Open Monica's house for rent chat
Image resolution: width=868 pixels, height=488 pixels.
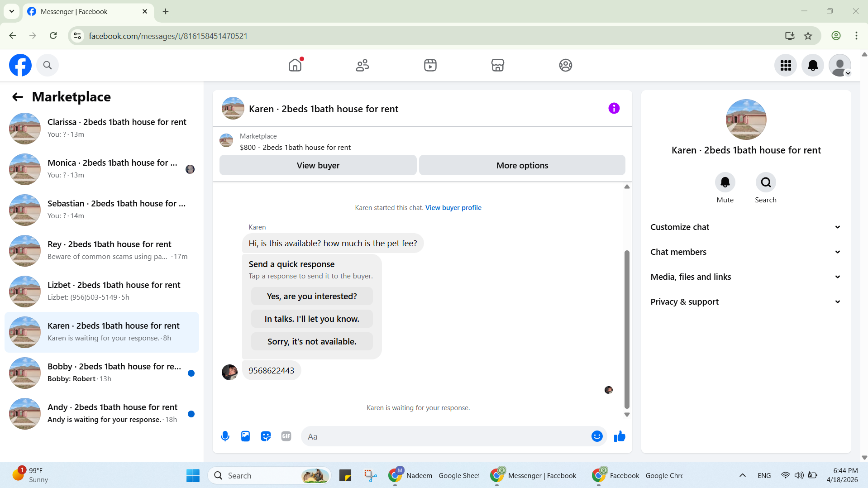pyautogui.click(x=102, y=169)
